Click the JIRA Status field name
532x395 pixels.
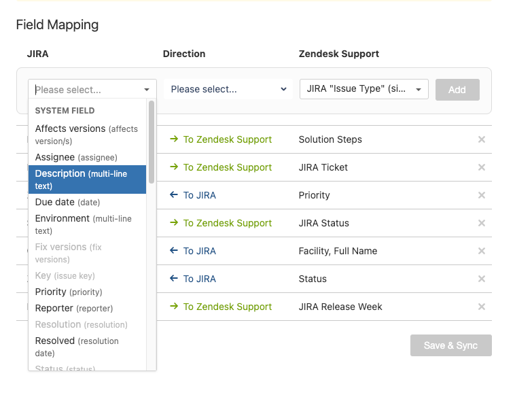[323, 223]
